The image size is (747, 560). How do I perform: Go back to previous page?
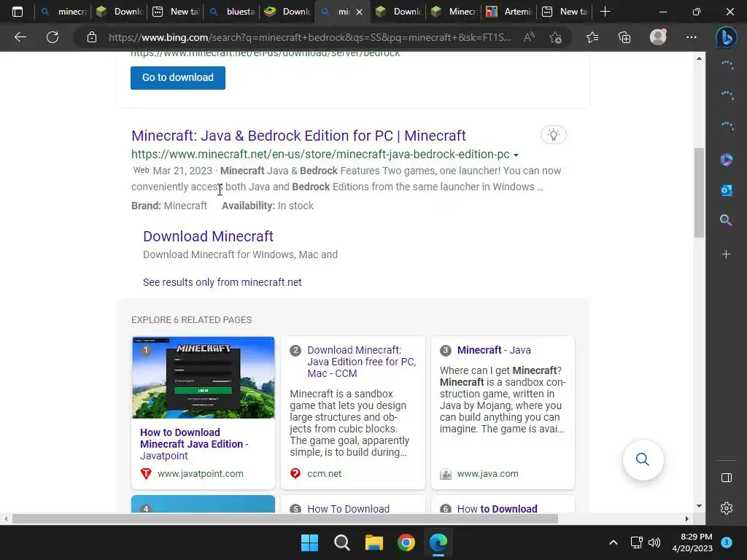(20, 37)
